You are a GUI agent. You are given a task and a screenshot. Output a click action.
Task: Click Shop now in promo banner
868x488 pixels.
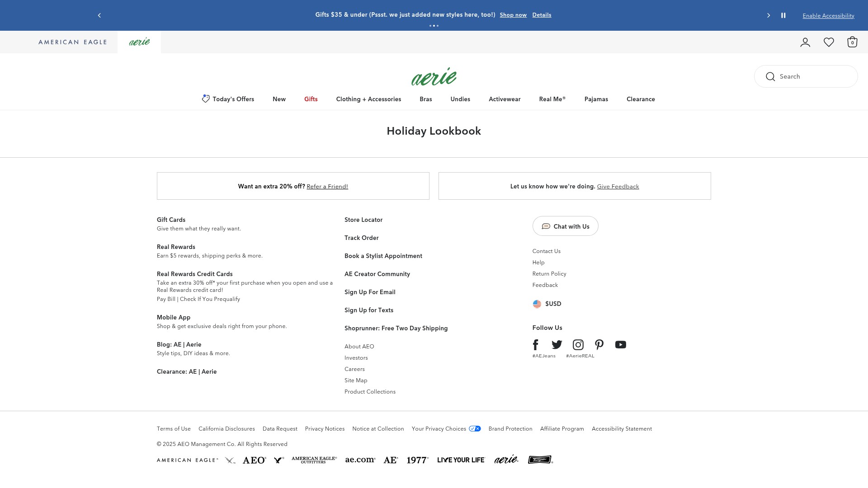click(x=513, y=15)
